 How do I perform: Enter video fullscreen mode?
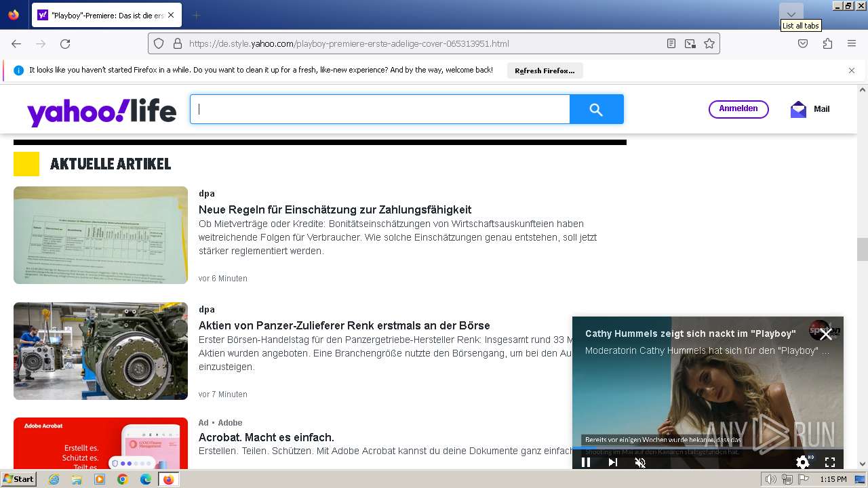coord(830,462)
